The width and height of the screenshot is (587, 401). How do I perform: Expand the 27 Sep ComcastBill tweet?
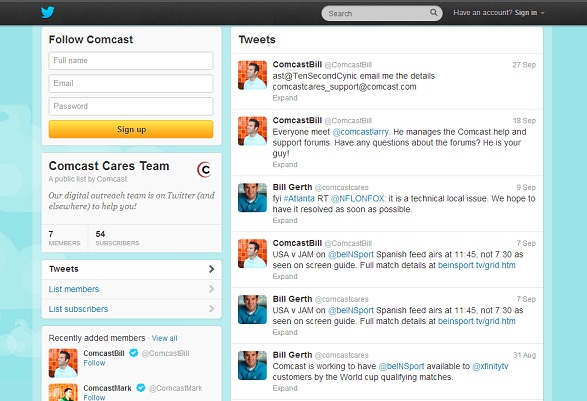[285, 98]
